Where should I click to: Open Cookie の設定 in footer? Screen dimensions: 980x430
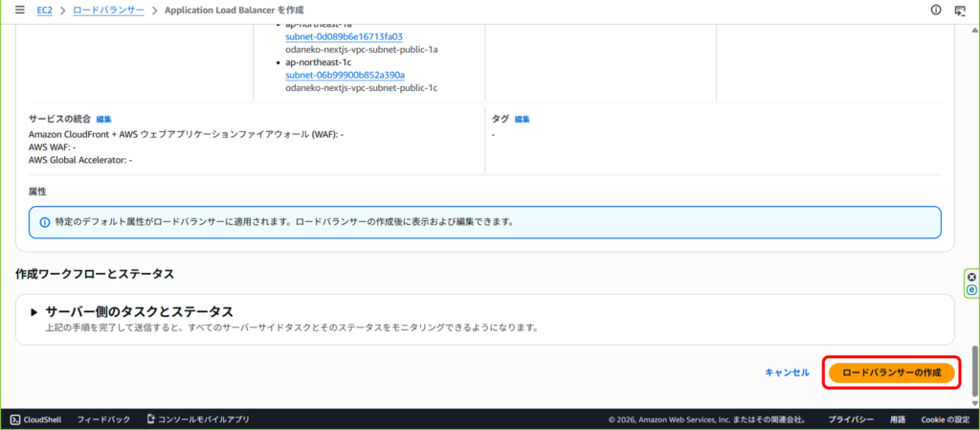pyautogui.click(x=945, y=419)
